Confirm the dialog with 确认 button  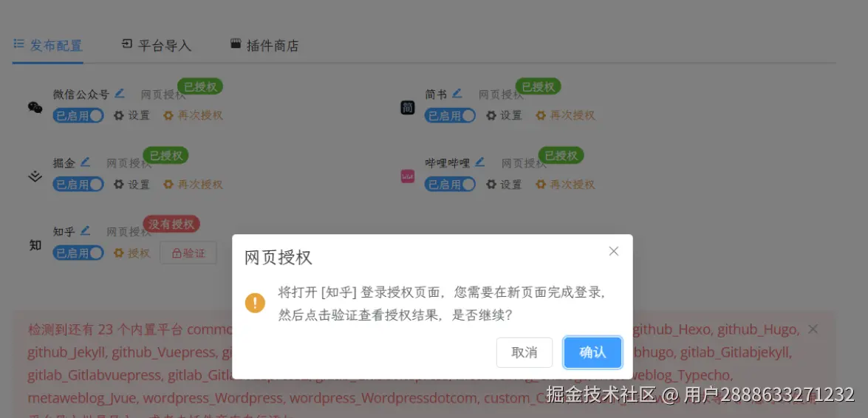click(x=593, y=353)
